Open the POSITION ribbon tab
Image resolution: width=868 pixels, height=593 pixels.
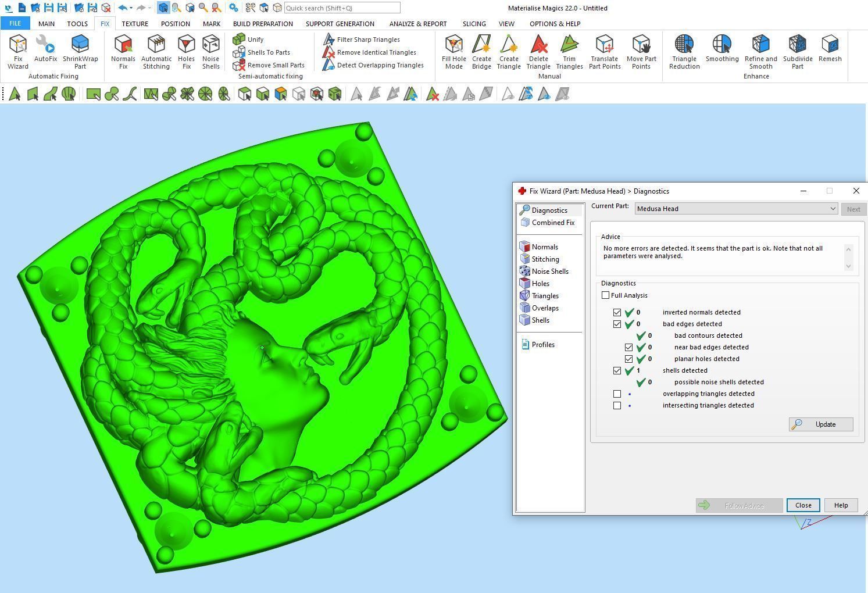[x=176, y=24]
